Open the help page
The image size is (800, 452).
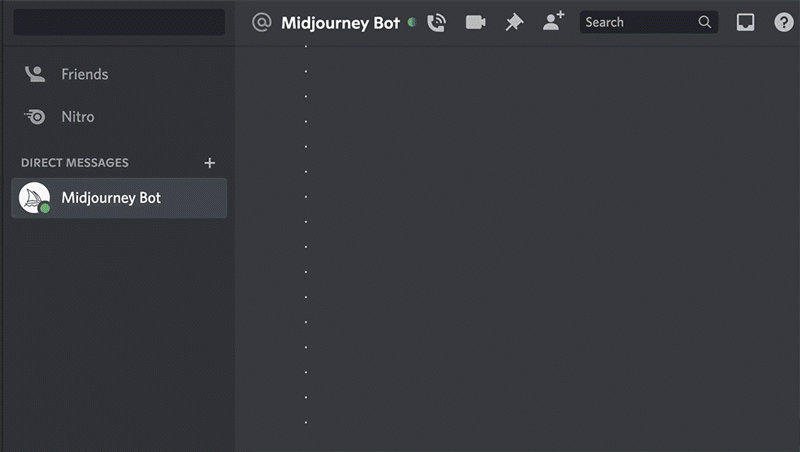(x=784, y=22)
